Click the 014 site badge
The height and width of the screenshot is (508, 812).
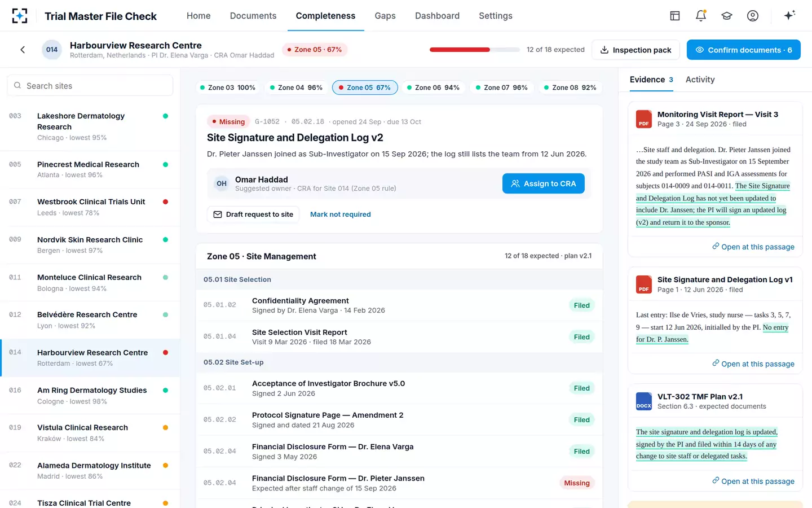(x=52, y=50)
